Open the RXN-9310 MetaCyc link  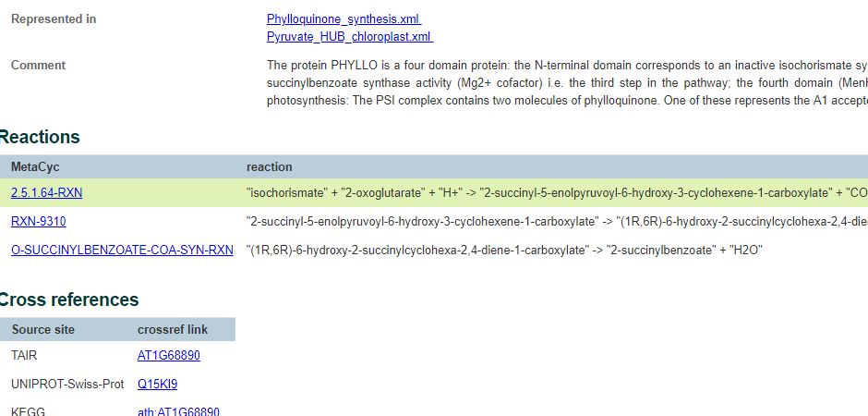tap(38, 222)
